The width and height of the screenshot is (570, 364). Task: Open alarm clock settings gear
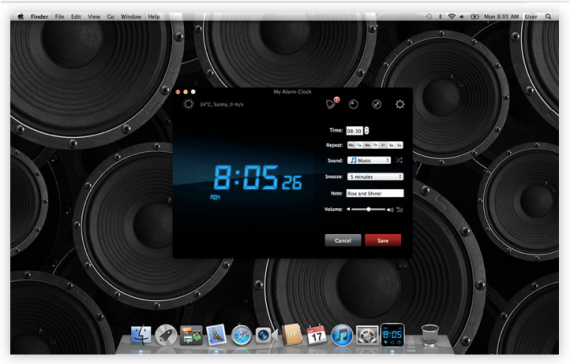point(400,105)
